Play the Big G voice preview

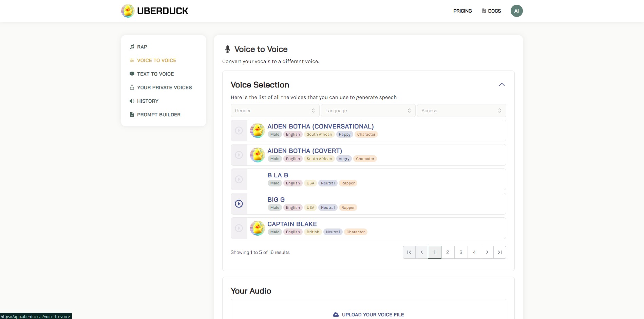(239, 204)
